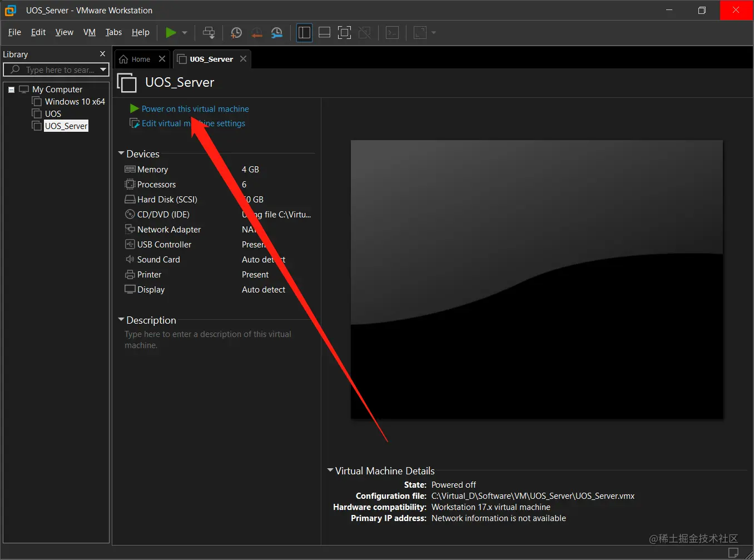Screen dimensions: 754x560
Task: Click the stretch guest display icon
Action: point(420,33)
